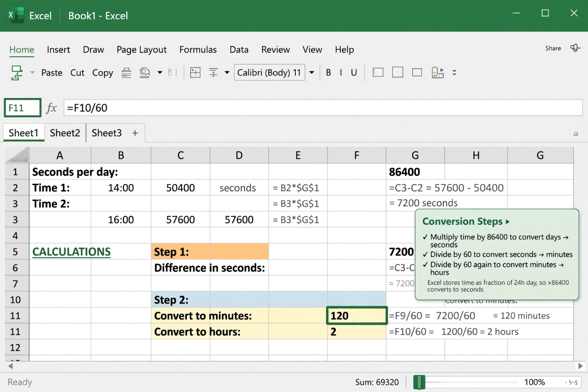Expand the Conversion Steps arrow
The image size is (588, 392).
(508, 222)
